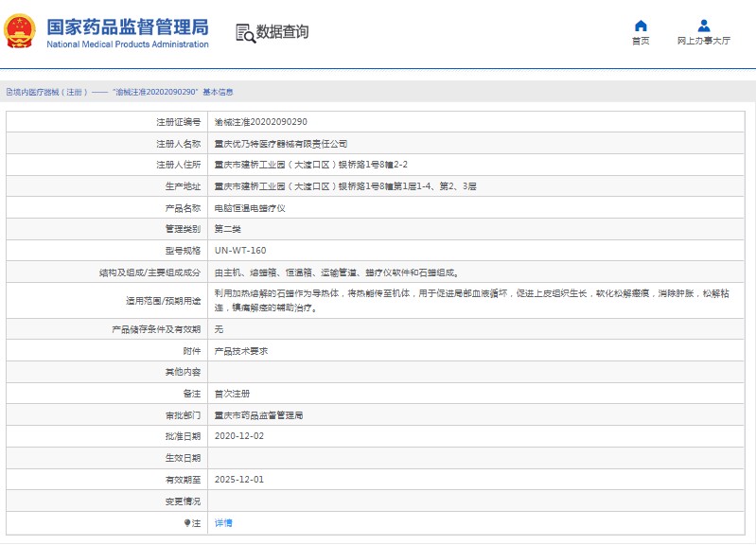
Task: Select the 注册人名称 company value
Action: [281, 144]
